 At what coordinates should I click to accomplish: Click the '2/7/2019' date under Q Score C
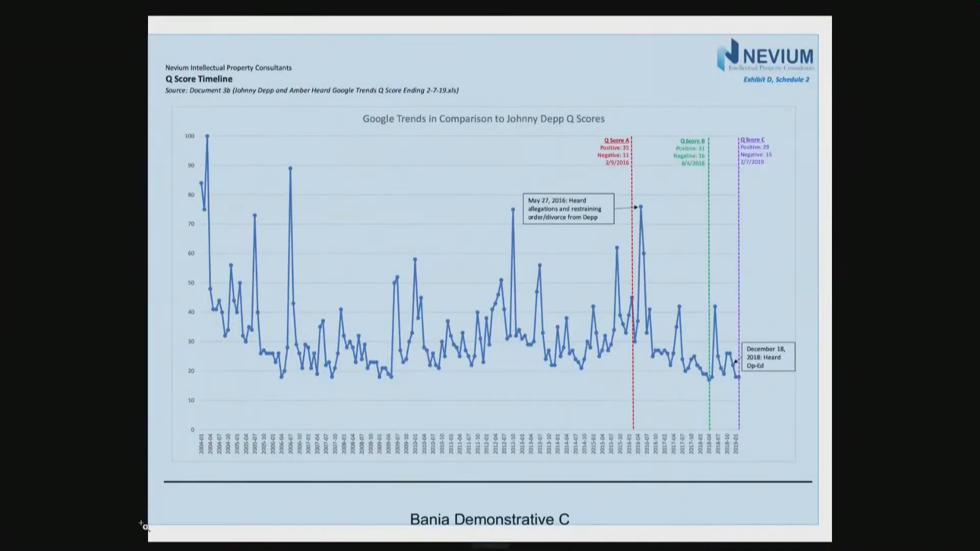752,162
